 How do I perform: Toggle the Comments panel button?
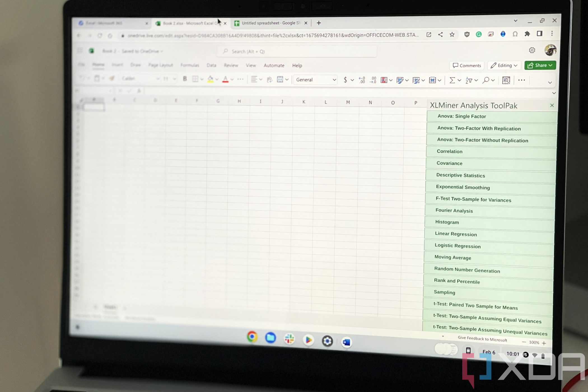click(467, 65)
